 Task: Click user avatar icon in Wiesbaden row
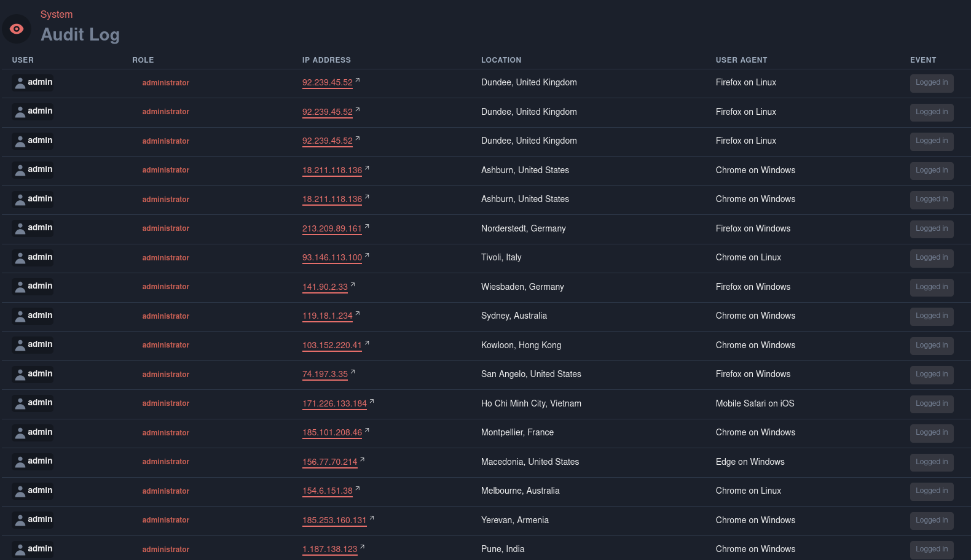20,287
